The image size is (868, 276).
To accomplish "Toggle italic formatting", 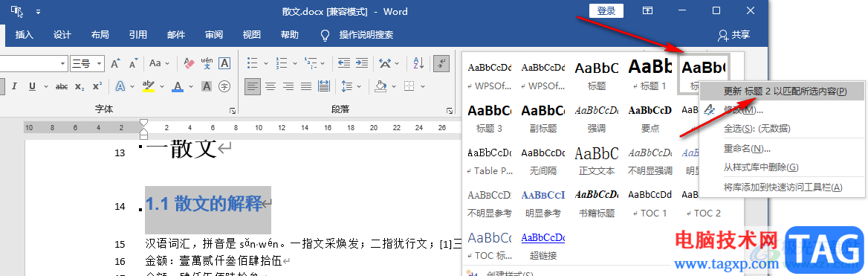I will point(14,86).
